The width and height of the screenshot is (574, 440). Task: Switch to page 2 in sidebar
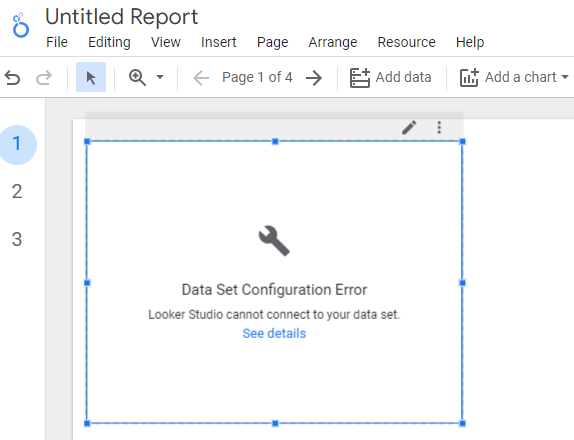(x=17, y=191)
